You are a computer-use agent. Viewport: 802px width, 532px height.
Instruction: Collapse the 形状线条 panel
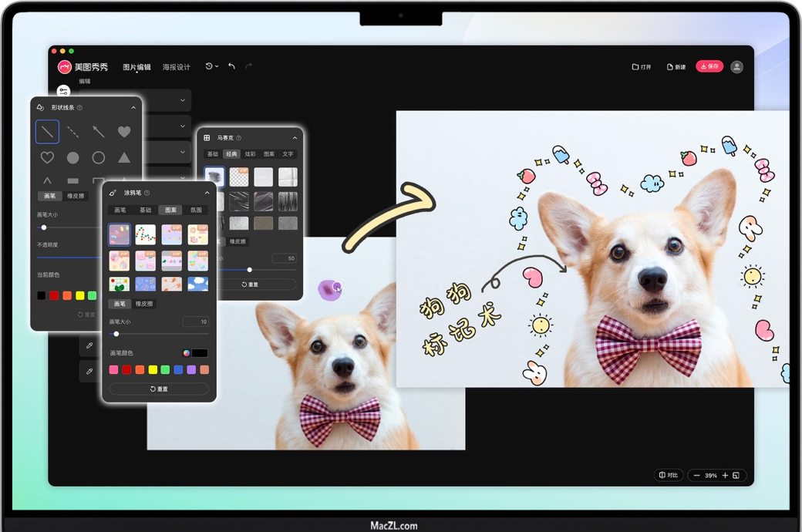[x=133, y=108]
